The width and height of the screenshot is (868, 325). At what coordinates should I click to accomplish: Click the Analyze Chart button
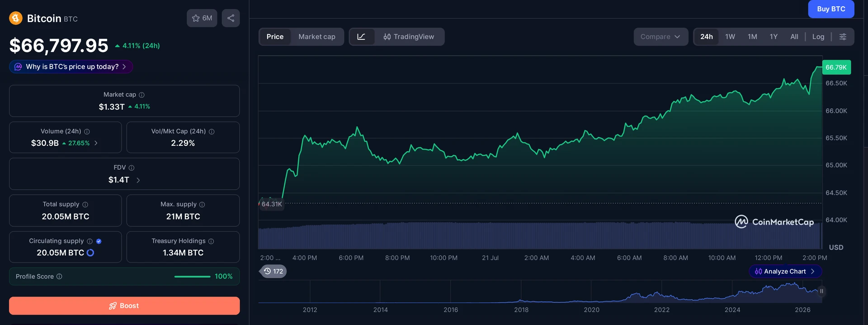click(x=785, y=271)
